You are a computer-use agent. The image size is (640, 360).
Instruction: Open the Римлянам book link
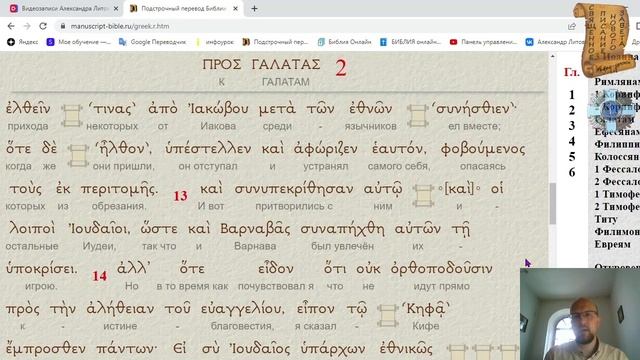(x=617, y=82)
